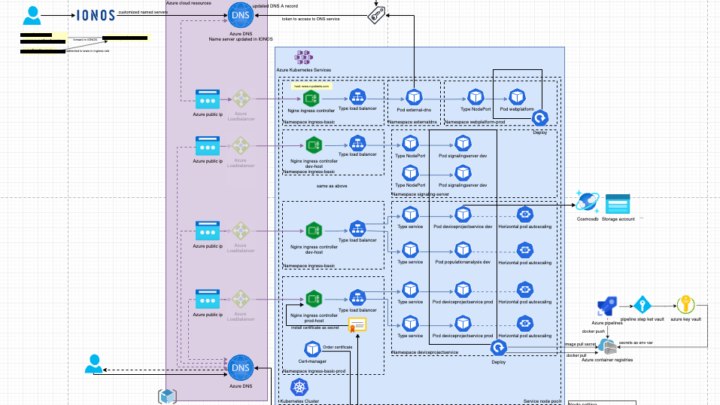Select the Azure pipelines icon
The height and width of the screenshot is (405, 720).
pyautogui.click(x=605, y=306)
